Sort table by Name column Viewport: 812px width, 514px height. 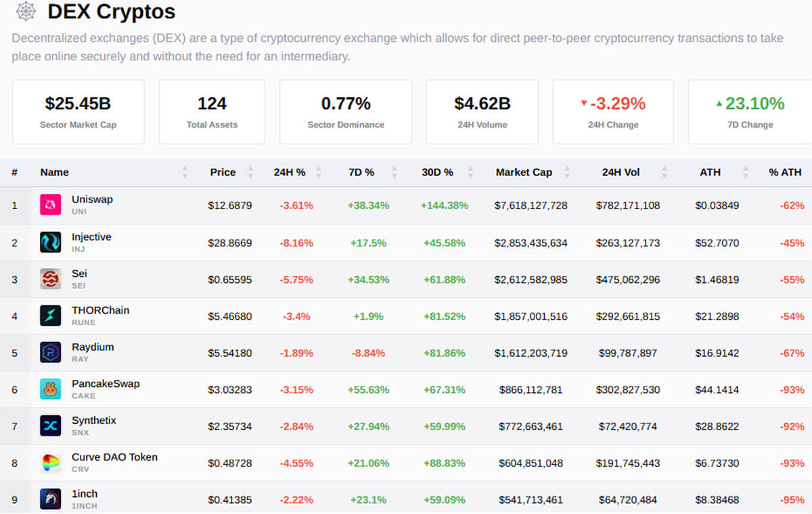[55, 172]
